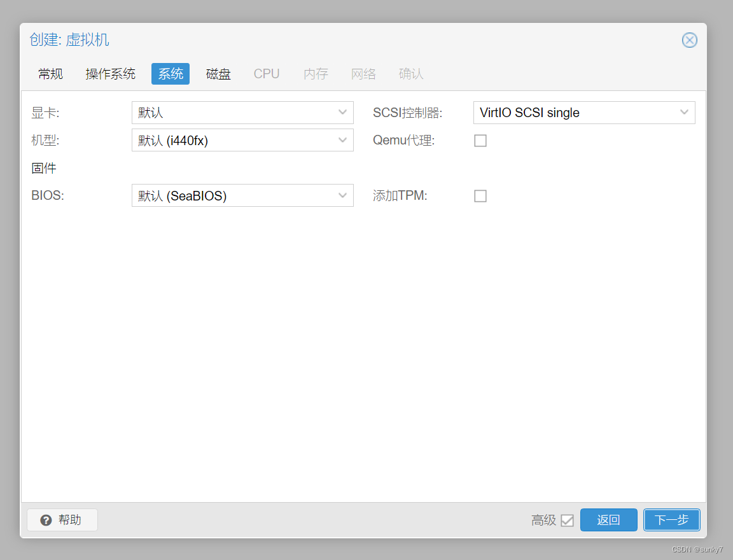This screenshot has width=733, height=560.
Task: Switch to the 常规 tab
Action: click(x=50, y=74)
